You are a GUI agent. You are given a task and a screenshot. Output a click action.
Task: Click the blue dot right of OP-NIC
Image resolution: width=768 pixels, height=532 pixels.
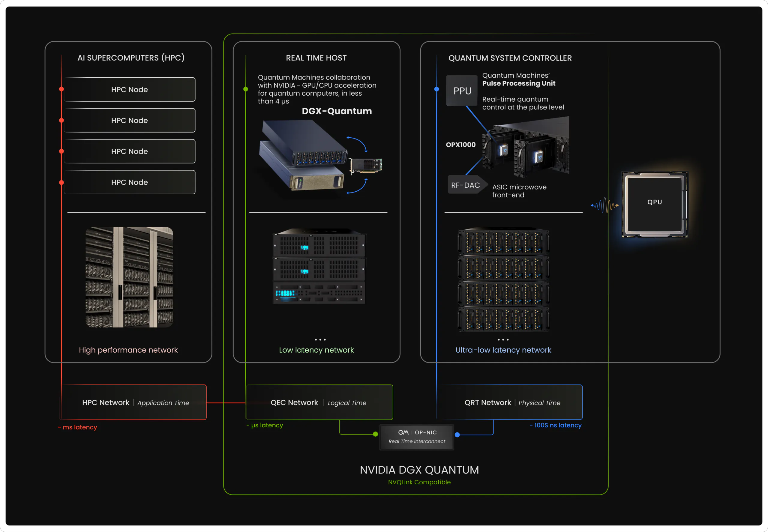[457, 435]
